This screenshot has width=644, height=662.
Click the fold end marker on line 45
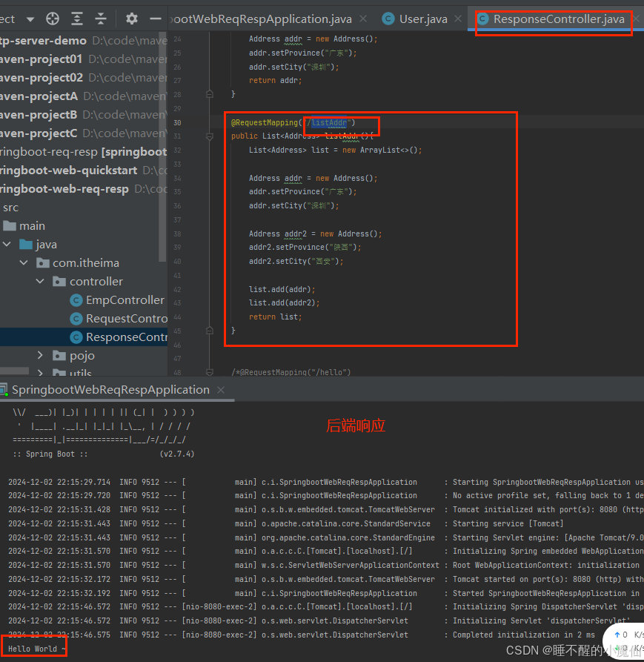click(x=209, y=331)
